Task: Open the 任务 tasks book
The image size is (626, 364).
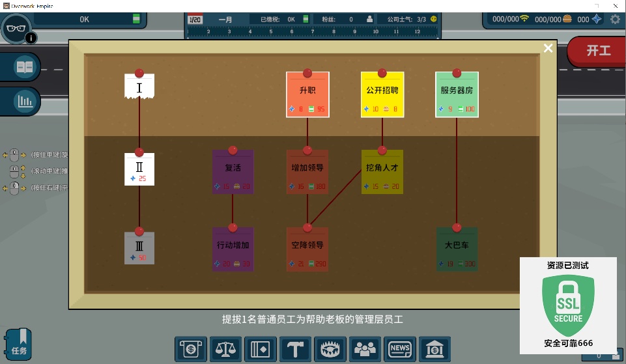Action: click(x=18, y=344)
